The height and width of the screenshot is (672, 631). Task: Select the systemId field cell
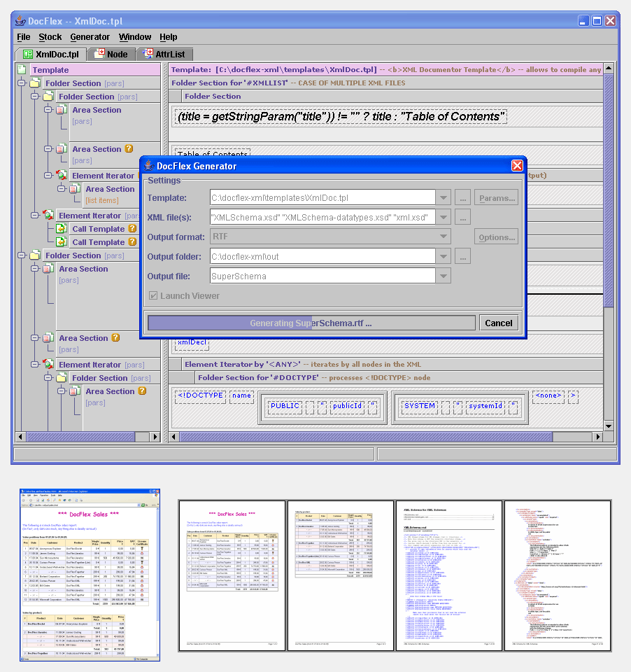click(x=485, y=406)
